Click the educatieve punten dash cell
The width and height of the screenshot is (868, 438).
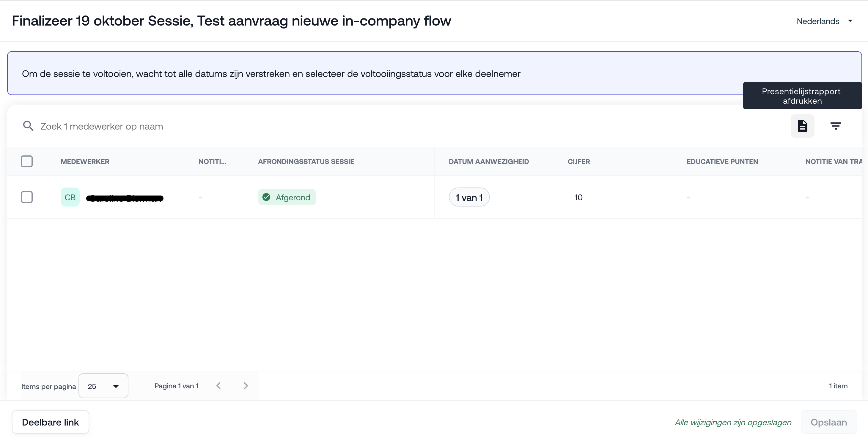[x=688, y=197]
